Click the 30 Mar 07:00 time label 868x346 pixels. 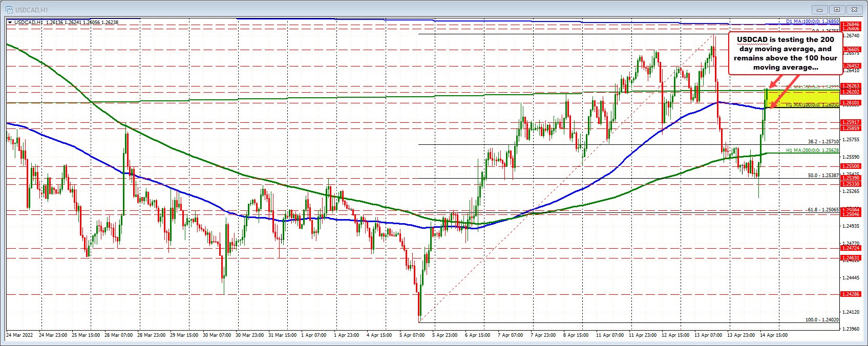217,335
